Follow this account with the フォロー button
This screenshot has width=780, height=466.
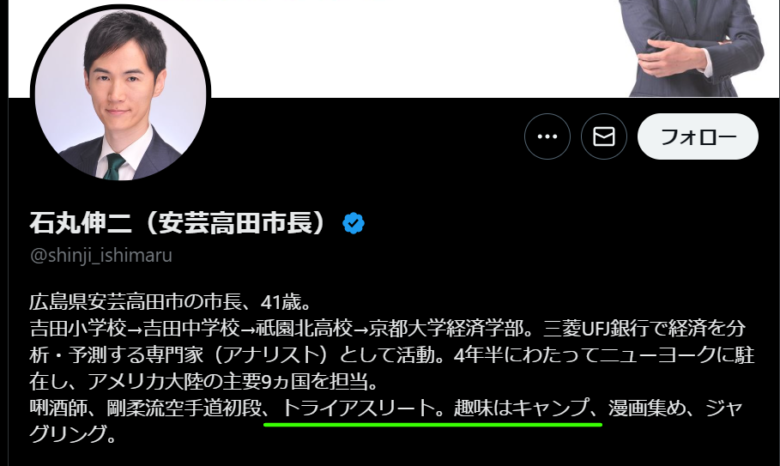pos(698,136)
